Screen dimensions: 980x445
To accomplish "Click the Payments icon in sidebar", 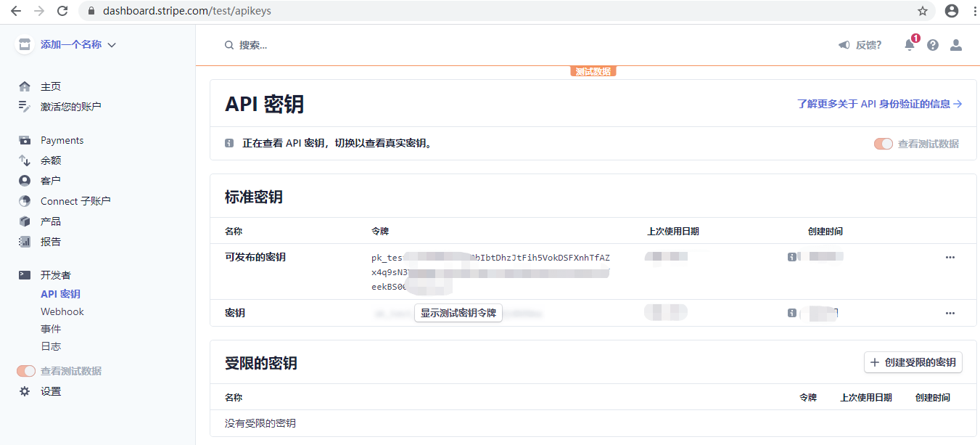I will point(25,140).
